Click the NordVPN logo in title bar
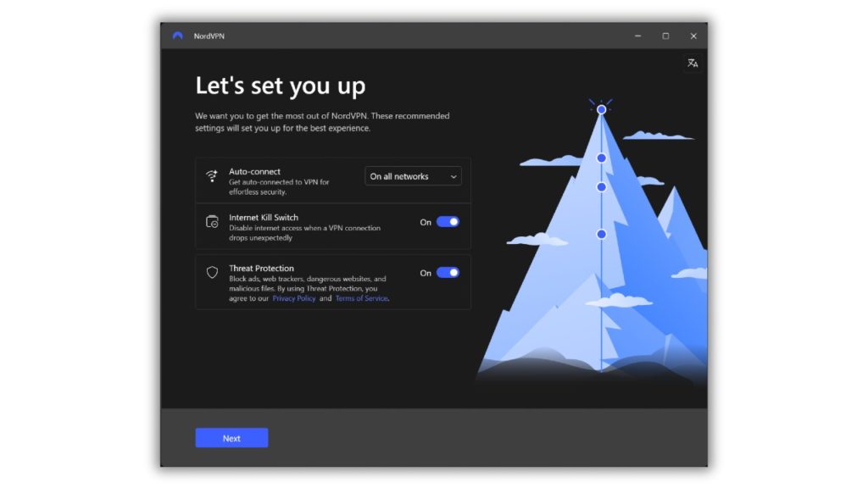 (x=178, y=36)
